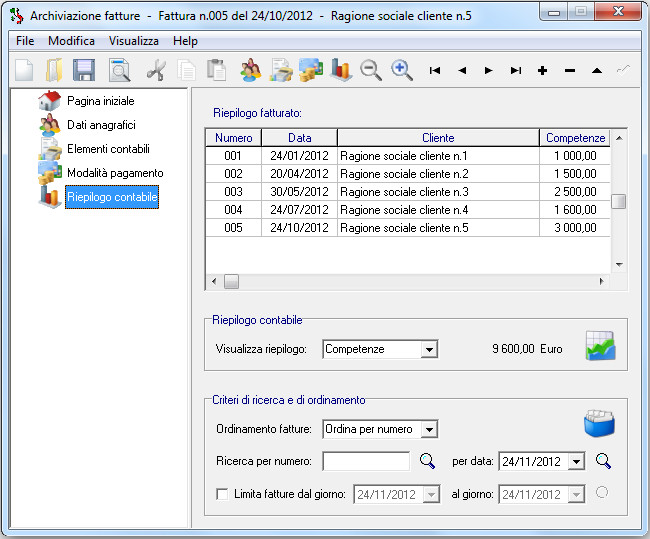
Task: Select Elementi contabili in sidebar
Action: (x=108, y=149)
